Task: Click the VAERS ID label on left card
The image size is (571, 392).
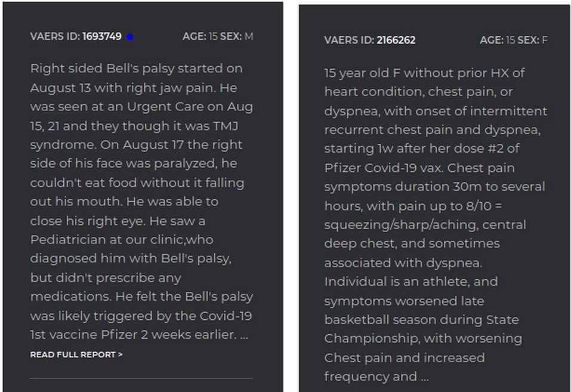Action: (55, 36)
